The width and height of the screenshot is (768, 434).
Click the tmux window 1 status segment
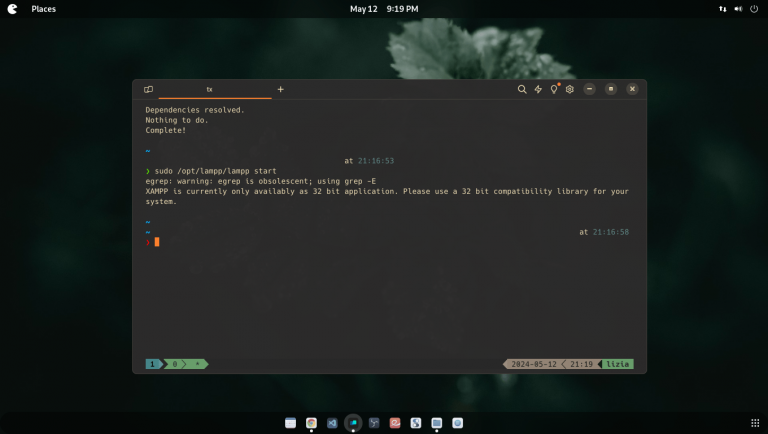(x=153, y=364)
